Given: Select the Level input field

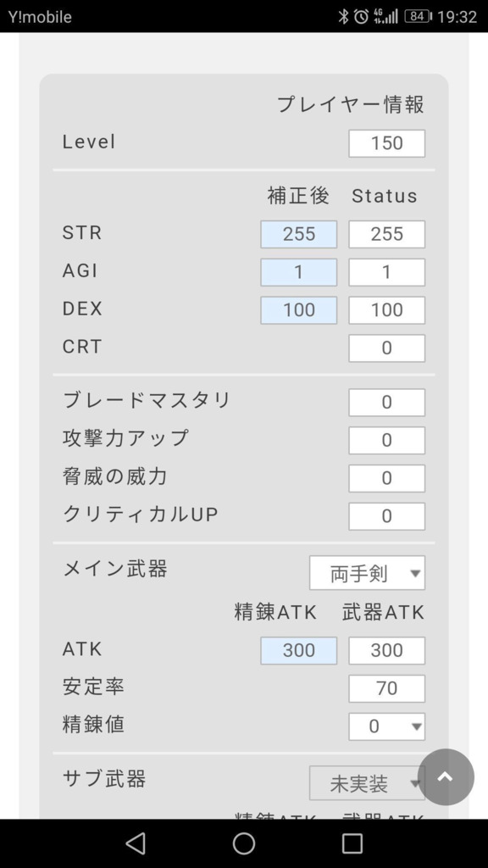Looking at the screenshot, I should pyautogui.click(x=386, y=143).
